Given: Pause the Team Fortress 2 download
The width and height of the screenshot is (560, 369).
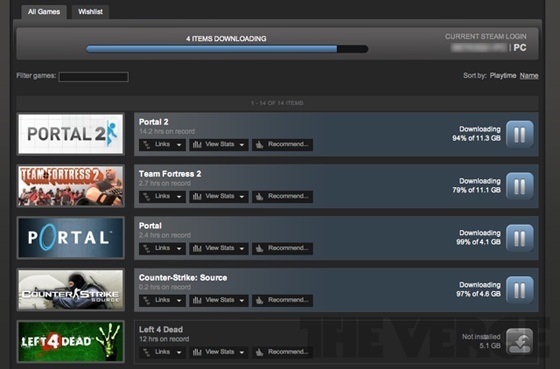Looking at the screenshot, I should tap(520, 186).
